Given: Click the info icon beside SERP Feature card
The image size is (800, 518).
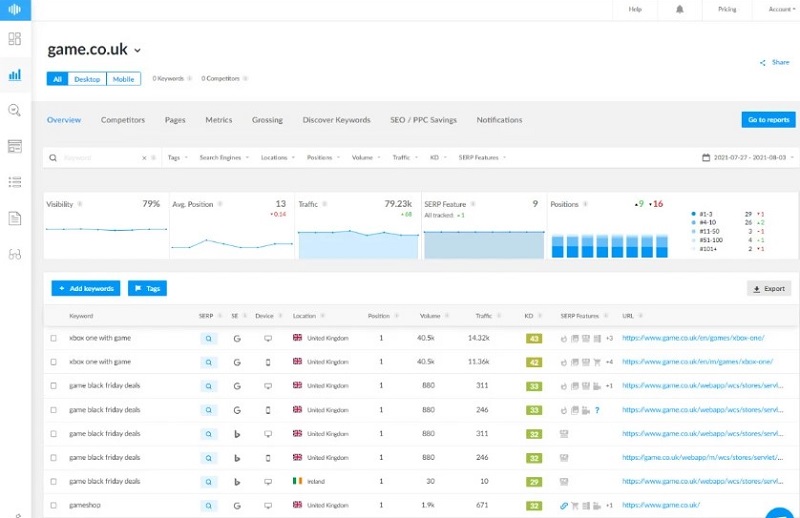Looking at the screenshot, I should click(473, 204).
